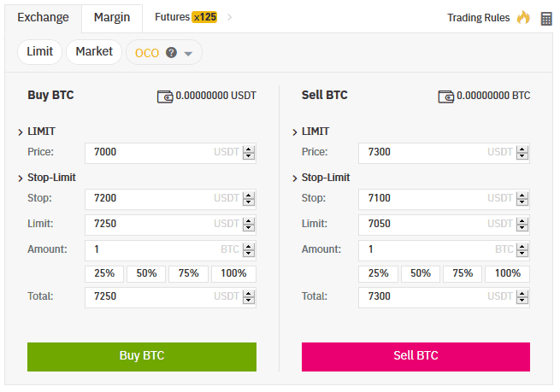Switch to the Exchange tab
The width and height of the screenshot is (560, 392).
click(43, 17)
